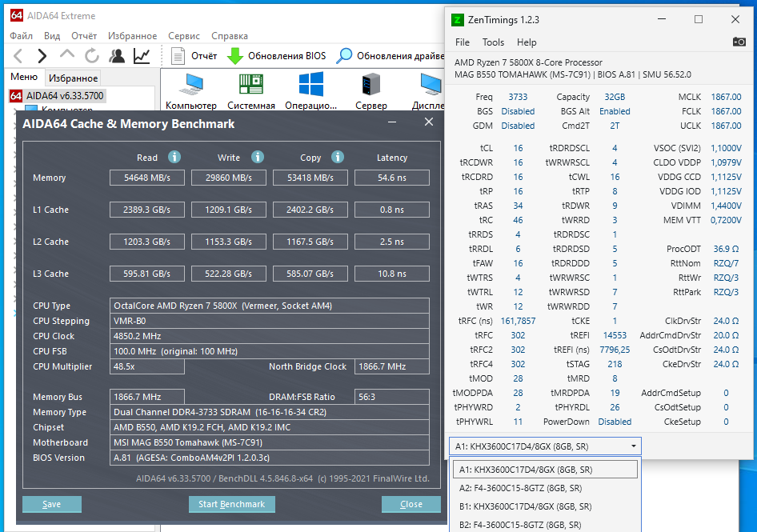Click the VDIMM value 1,4400V
Viewport: 757px width, 532px height.
726,206
